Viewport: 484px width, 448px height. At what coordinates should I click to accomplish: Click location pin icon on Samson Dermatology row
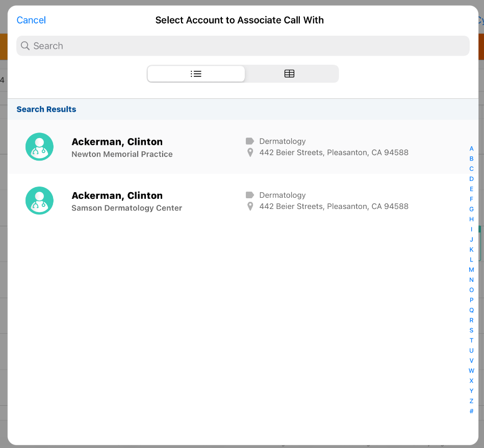tap(250, 206)
